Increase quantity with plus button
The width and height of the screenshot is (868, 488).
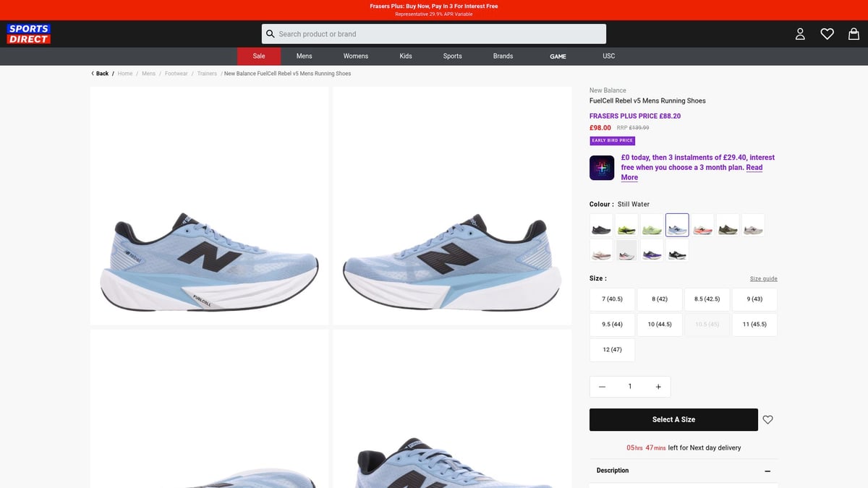click(x=658, y=387)
